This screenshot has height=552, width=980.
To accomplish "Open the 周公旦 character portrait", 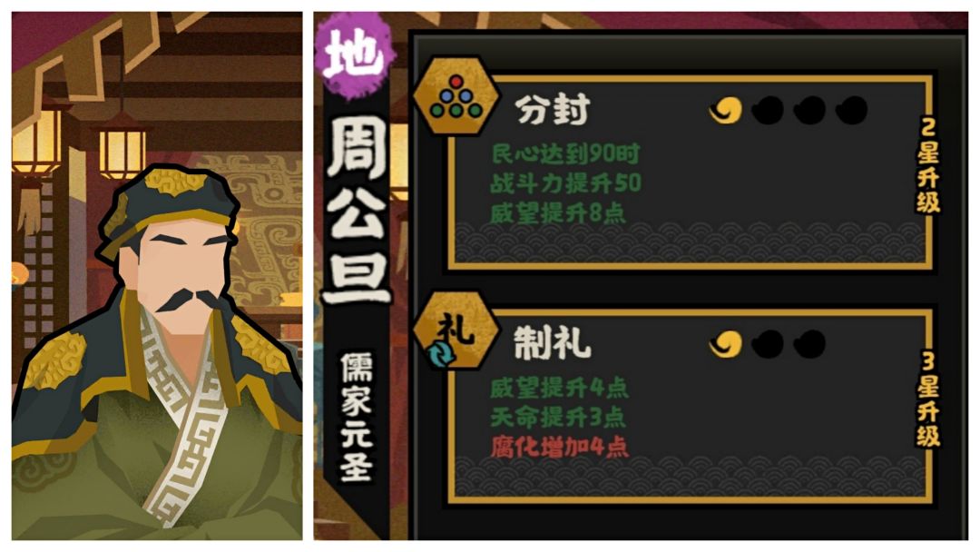I will (x=157, y=276).
